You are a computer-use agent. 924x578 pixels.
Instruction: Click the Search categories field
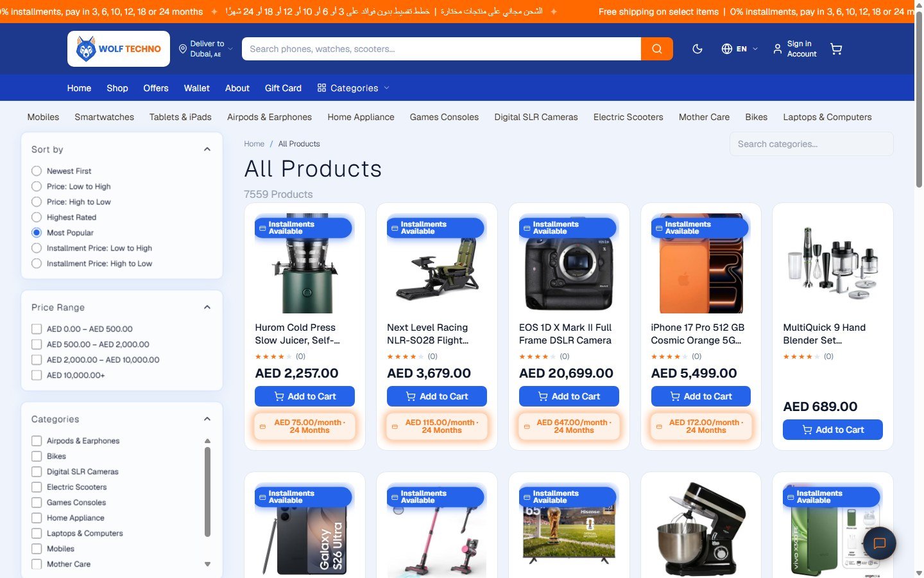[811, 144]
